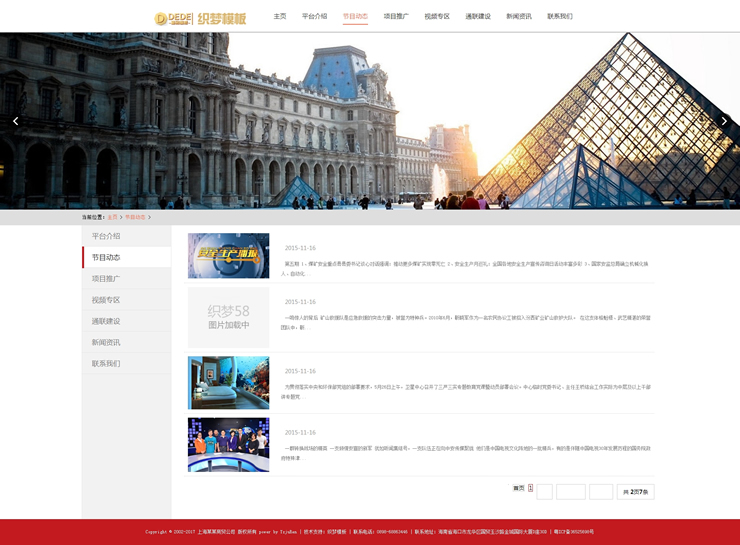The image size is (740, 545).
Task: Open the group photo studio thumbnail
Action: pos(228,444)
